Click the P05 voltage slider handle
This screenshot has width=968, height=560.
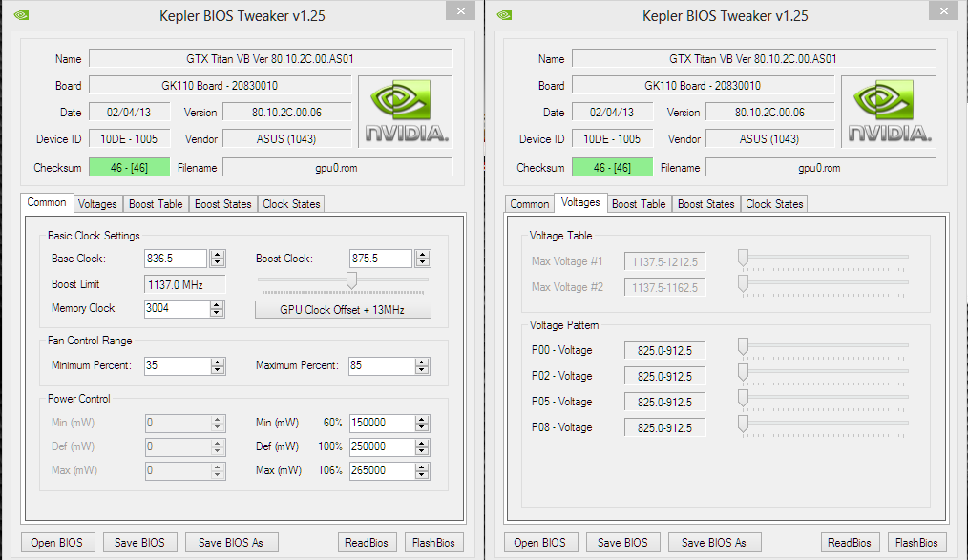[744, 399]
